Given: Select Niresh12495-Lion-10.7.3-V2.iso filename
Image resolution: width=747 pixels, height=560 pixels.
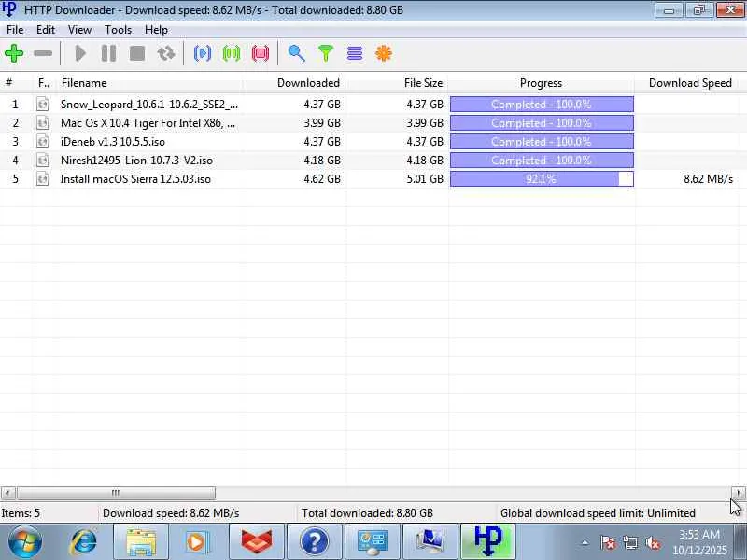Looking at the screenshot, I should [136, 160].
